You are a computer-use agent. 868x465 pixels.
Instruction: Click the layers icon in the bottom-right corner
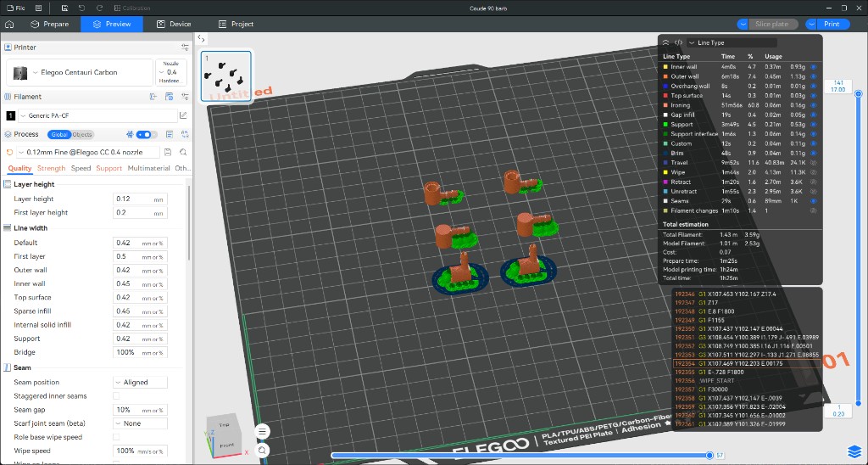coord(854,451)
